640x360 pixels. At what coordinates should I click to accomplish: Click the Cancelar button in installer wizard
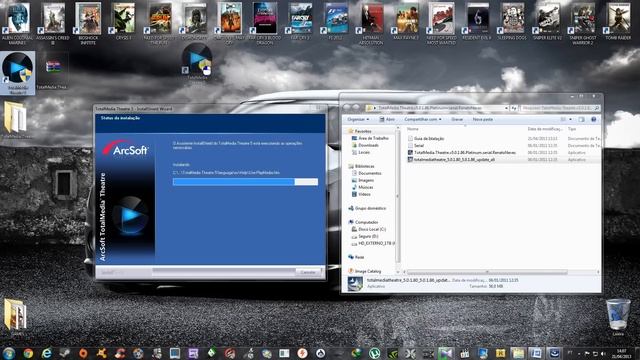pos(308,272)
